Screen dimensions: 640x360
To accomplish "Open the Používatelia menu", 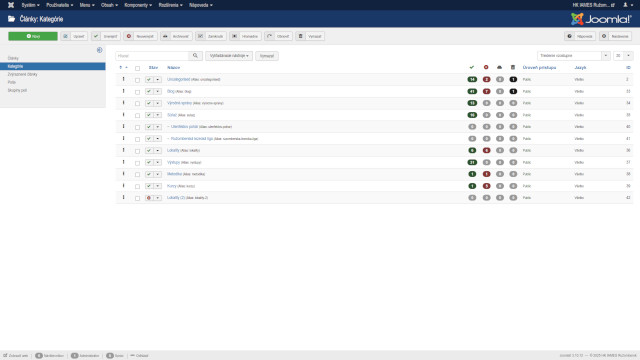I will pos(60,5).
